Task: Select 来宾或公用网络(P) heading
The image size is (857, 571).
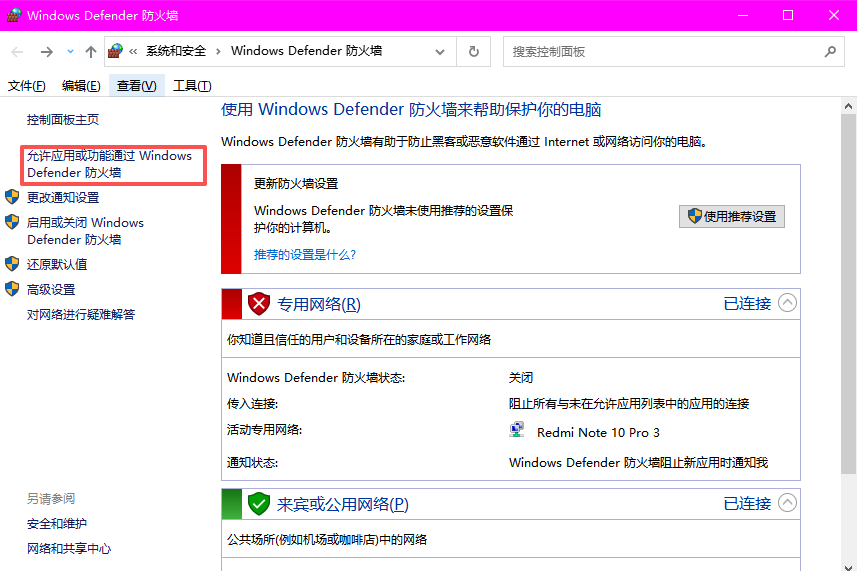Action: point(343,504)
